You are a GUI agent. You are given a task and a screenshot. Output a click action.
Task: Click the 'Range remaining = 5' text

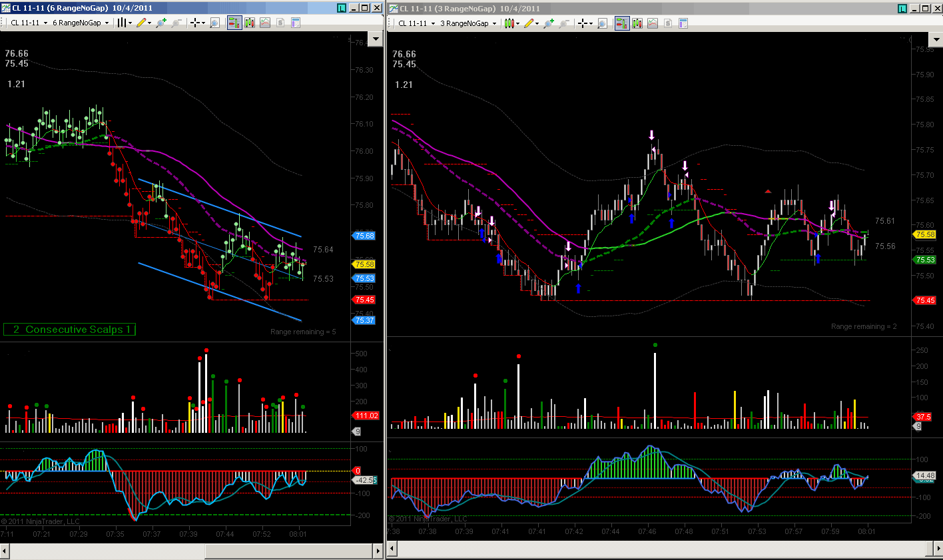303,332
